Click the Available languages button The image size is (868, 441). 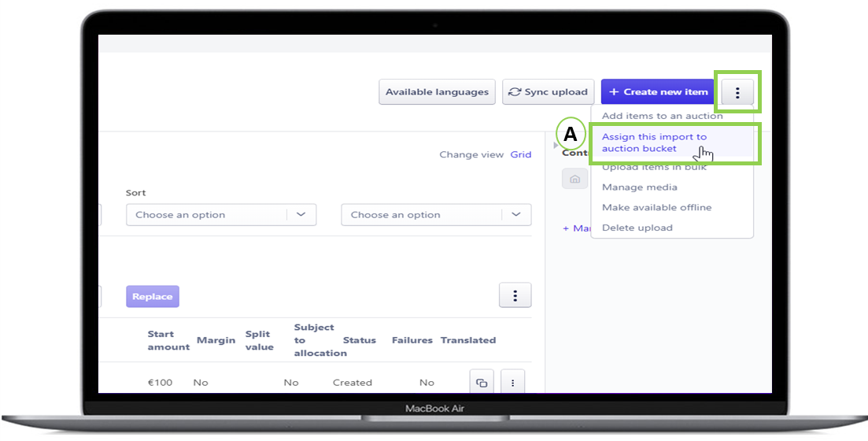pos(437,92)
